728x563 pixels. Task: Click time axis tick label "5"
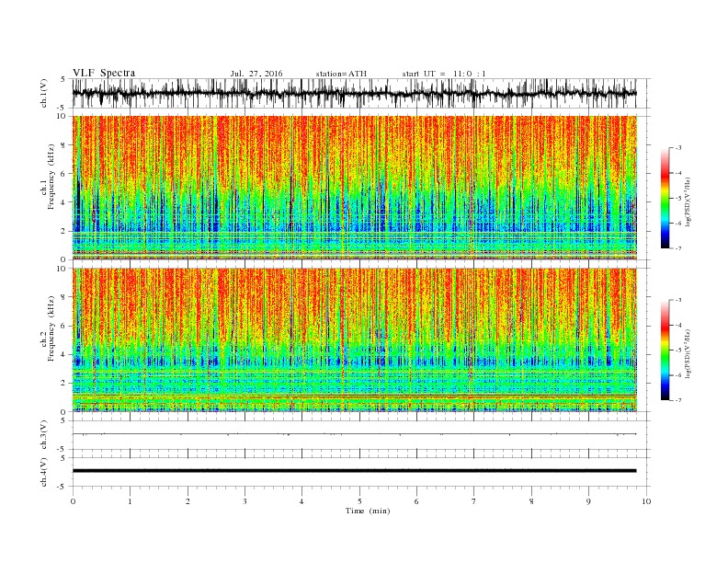point(359,501)
